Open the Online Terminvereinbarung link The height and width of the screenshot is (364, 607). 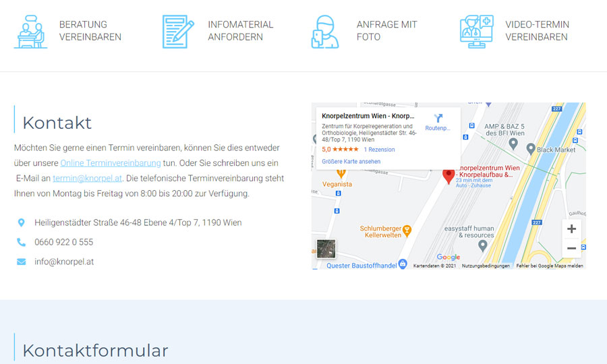111,163
